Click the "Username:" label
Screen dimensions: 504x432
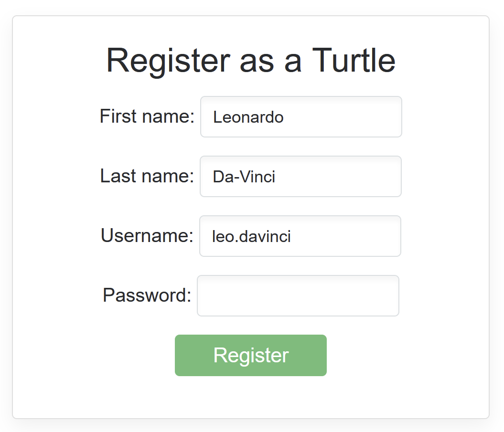tap(147, 235)
